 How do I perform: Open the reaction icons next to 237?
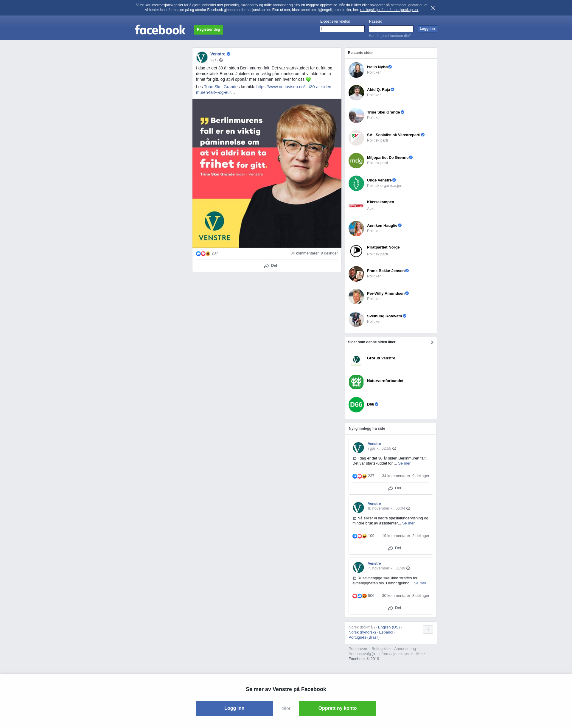coord(203,254)
